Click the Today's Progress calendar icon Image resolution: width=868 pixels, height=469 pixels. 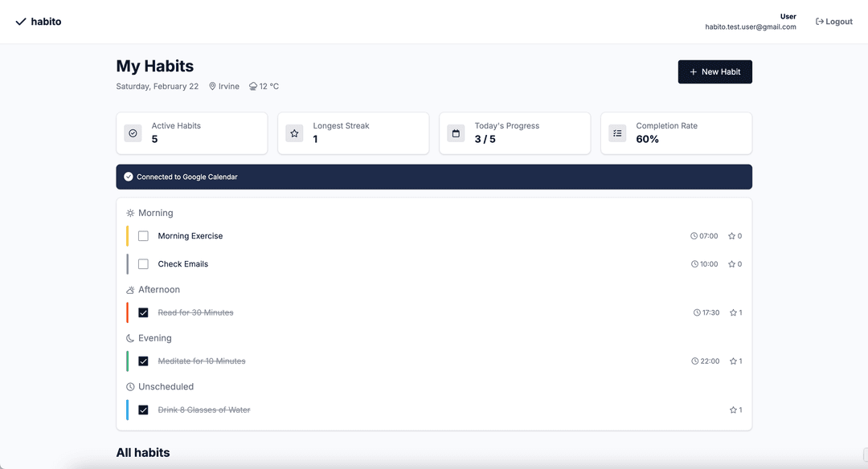pos(456,133)
